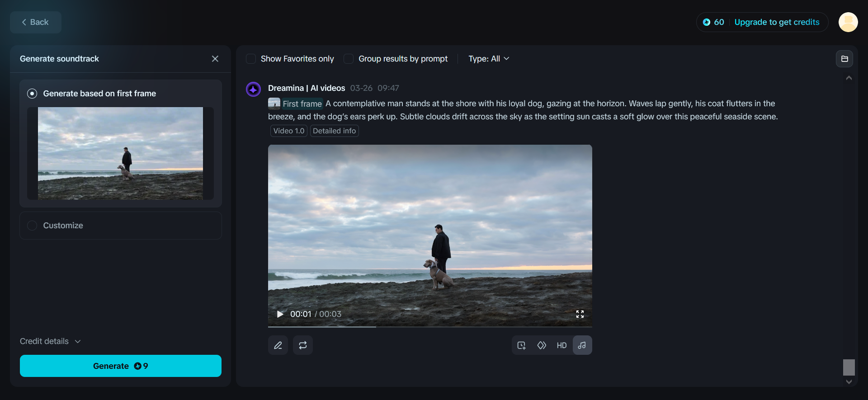Click the results scrollbar thumb
868x400 pixels.
click(849, 367)
